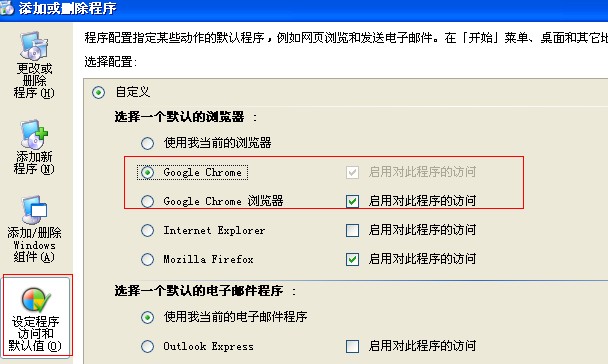Uncheck access for Google Chrome 浏览器
608x364 pixels.
coord(352,201)
